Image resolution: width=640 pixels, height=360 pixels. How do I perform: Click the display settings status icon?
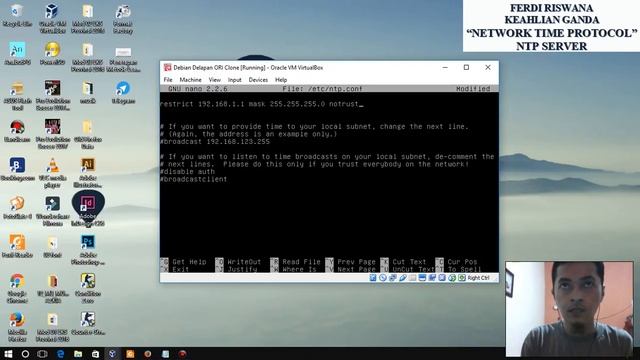[x=422, y=278]
